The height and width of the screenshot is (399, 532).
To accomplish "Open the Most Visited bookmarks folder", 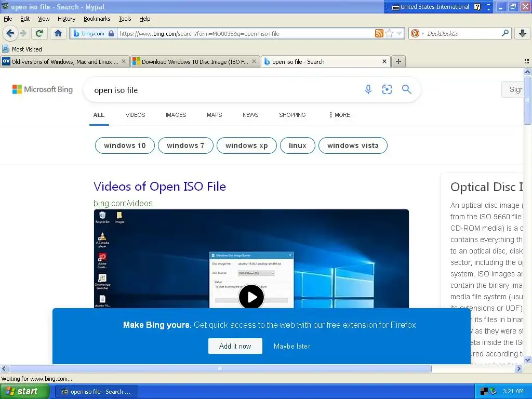I will (x=22, y=49).
